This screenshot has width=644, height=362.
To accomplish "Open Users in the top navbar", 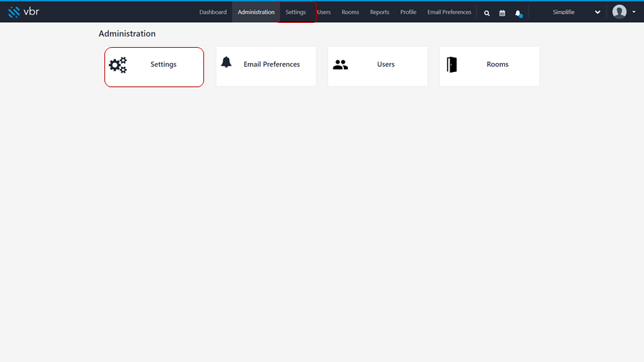I will (324, 12).
